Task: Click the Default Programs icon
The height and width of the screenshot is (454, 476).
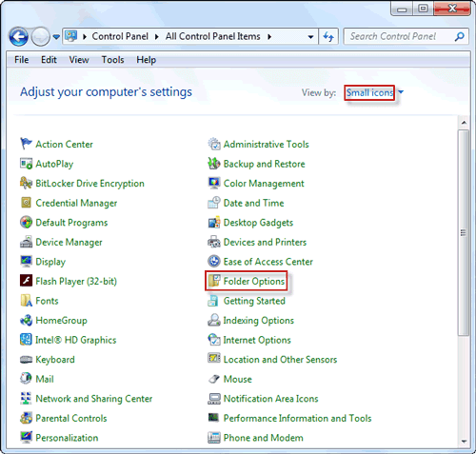Action: [26, 223]
